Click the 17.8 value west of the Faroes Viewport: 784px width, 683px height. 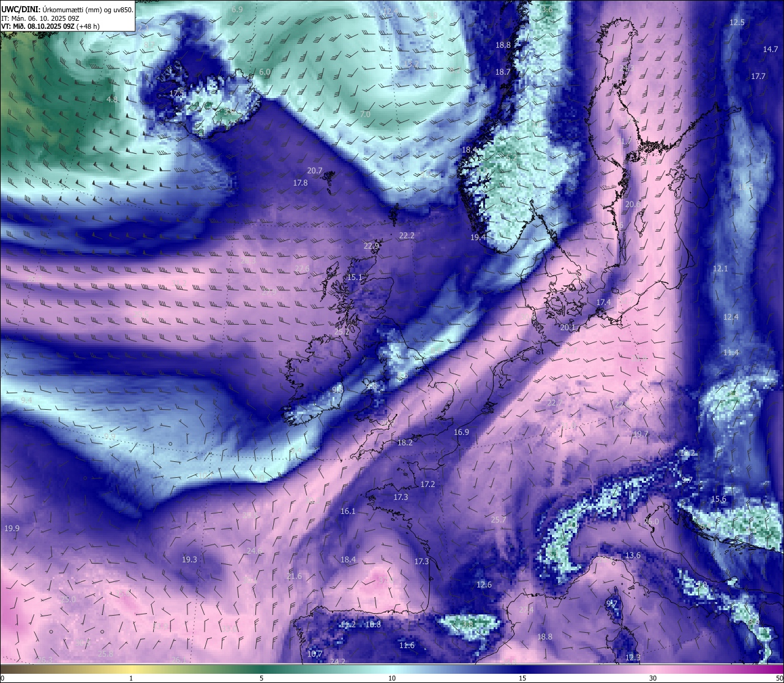click(300, 183)
